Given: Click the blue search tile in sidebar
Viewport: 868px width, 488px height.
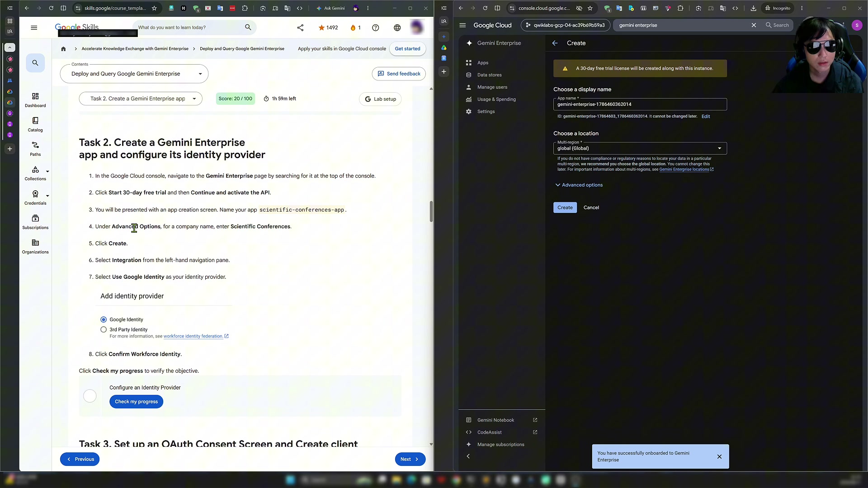Looking at the screenshot, I should pos(35,63).
